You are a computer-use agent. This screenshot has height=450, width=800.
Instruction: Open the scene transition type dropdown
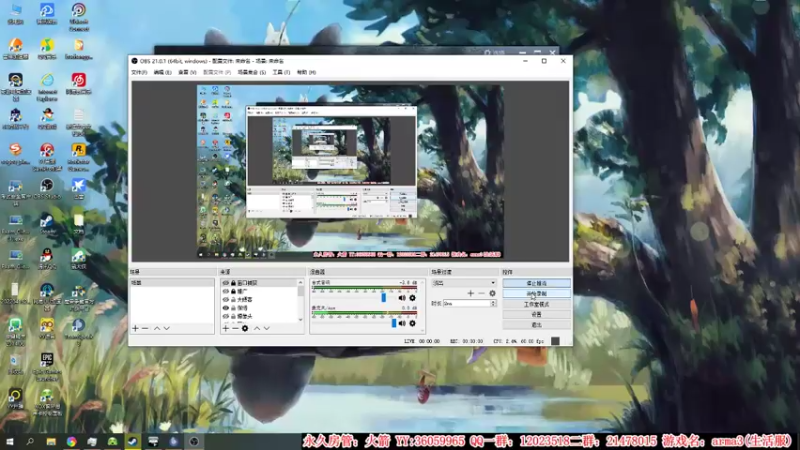[464, 283]
